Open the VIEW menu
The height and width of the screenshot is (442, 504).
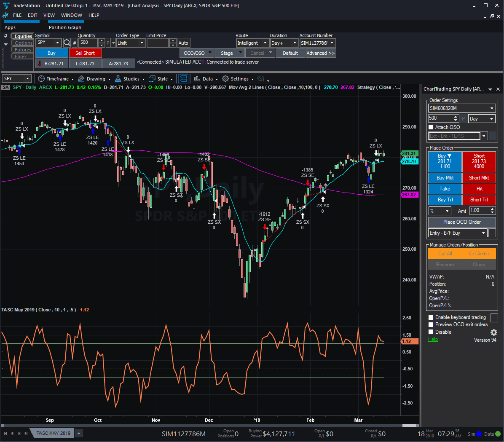(49, 15)
